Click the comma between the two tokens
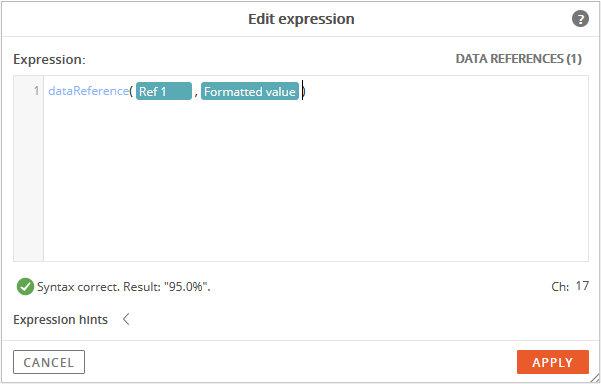The image size is (601, 384). click(196, 93)
